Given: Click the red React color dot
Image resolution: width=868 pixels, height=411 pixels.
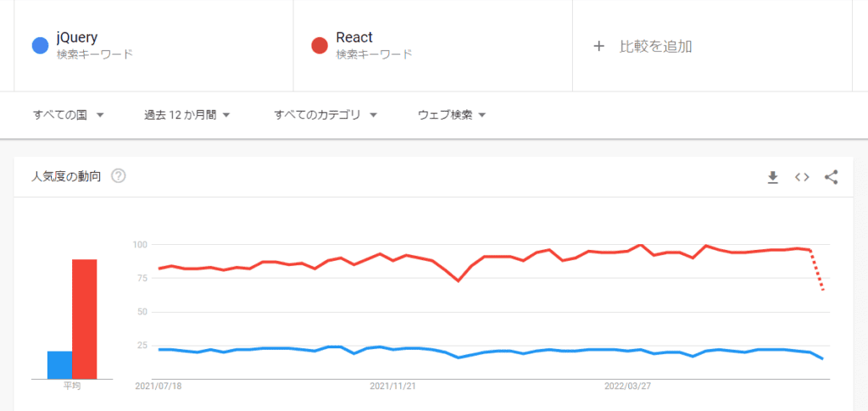Looking at the screenshot, I should click(320, 46).
